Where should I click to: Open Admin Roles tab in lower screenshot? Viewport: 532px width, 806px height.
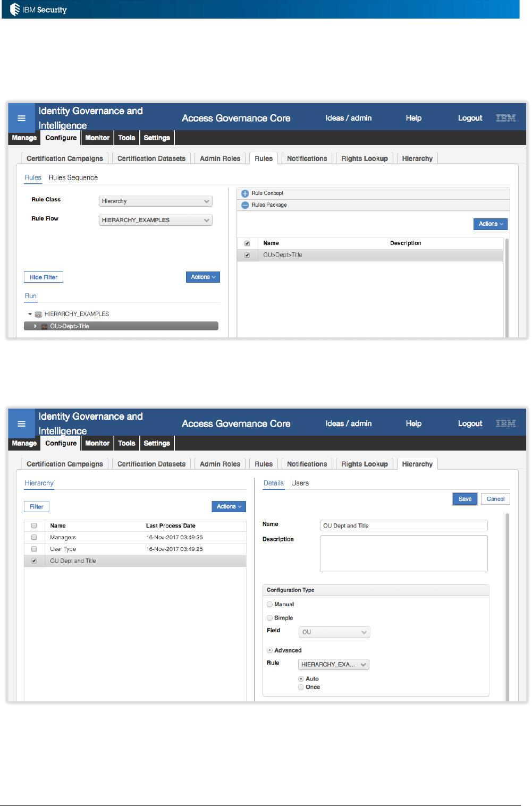click(220, 464)
